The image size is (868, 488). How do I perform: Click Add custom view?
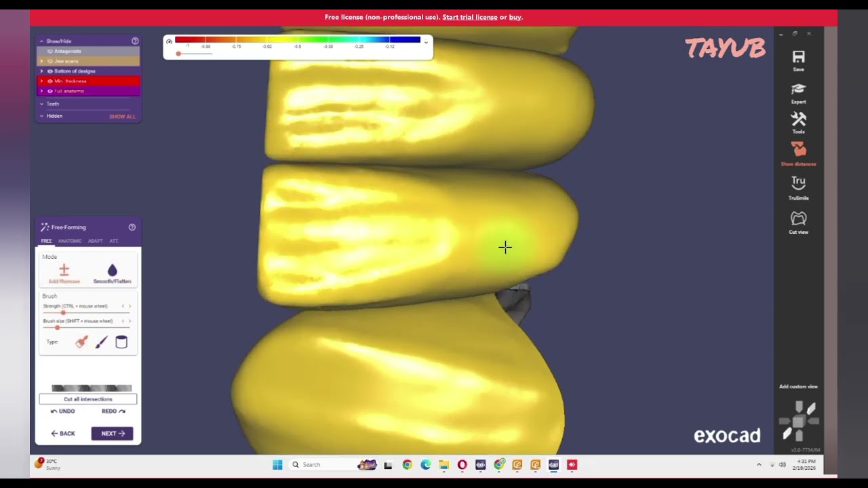point(798,386)
